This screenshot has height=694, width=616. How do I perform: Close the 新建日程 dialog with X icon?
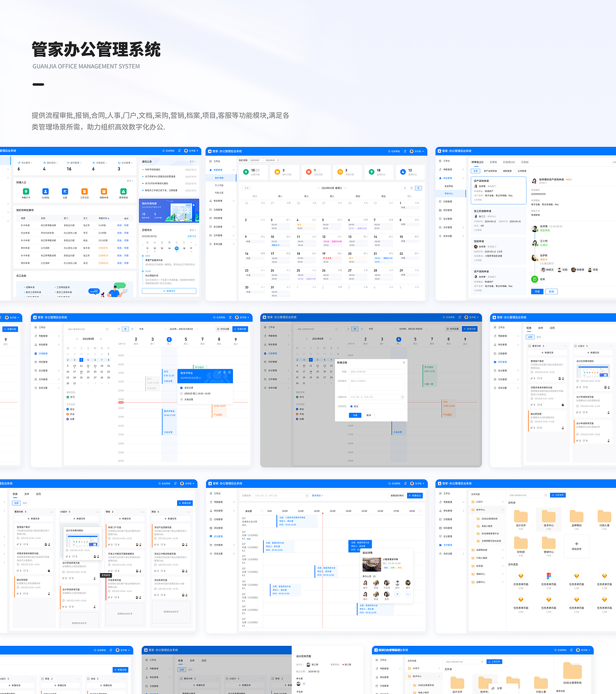[x=404, y=362]
